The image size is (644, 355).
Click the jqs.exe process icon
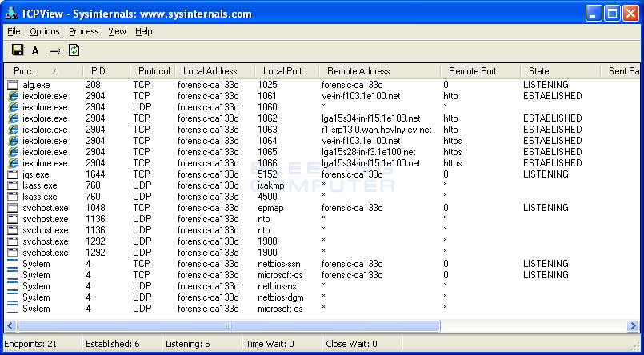(13, 174)
